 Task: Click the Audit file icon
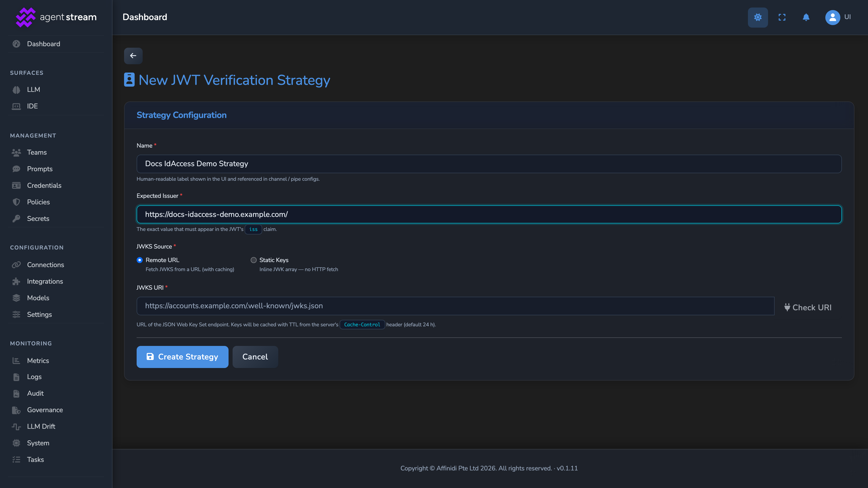pos(16,393)
